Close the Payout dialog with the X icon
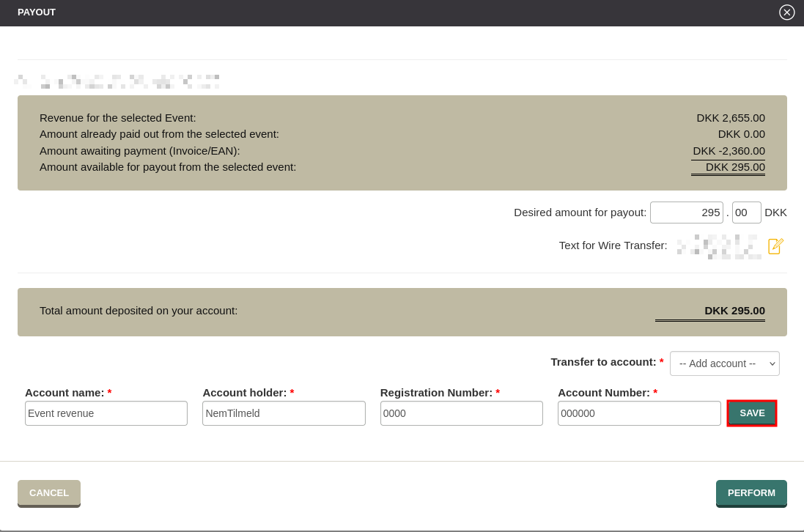The height and width of the screenshot is (532, 804). [786, 12]
